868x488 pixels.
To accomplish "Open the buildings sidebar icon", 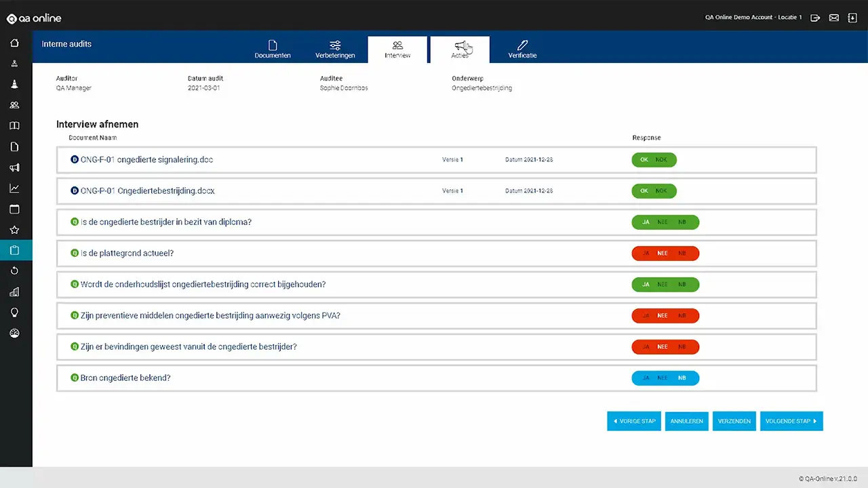I will click(x=14, y=292).
